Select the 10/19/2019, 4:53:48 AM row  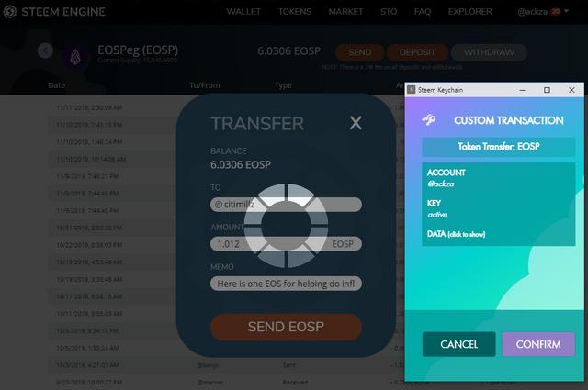(x=89, y=262)
